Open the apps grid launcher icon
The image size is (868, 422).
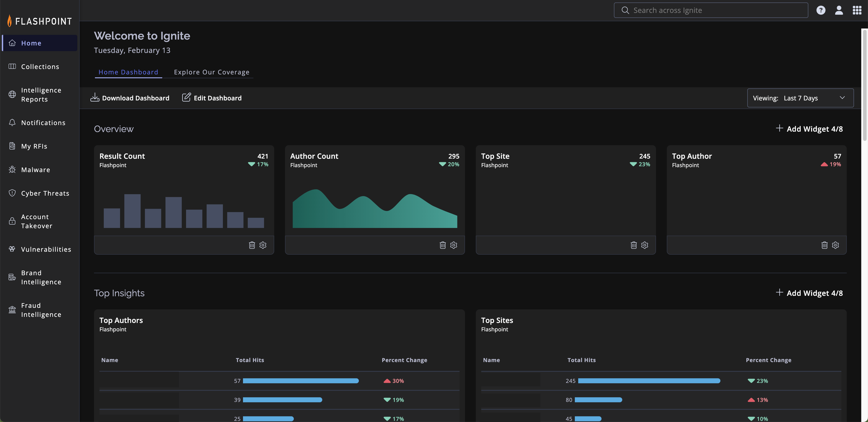coord(857,10)
